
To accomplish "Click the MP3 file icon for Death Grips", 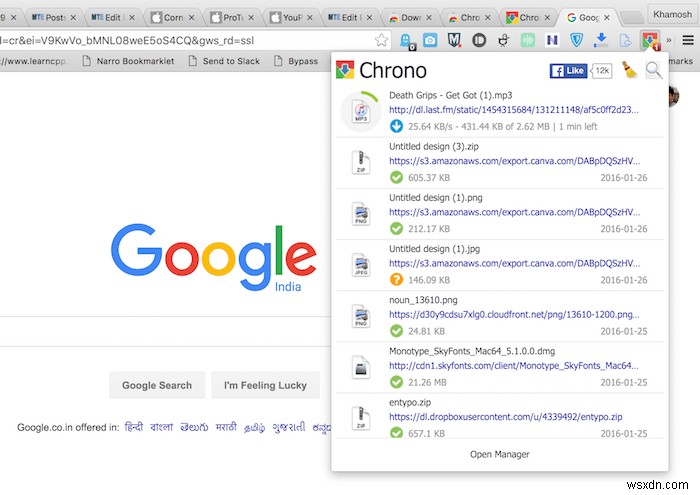I will (361, 112).
